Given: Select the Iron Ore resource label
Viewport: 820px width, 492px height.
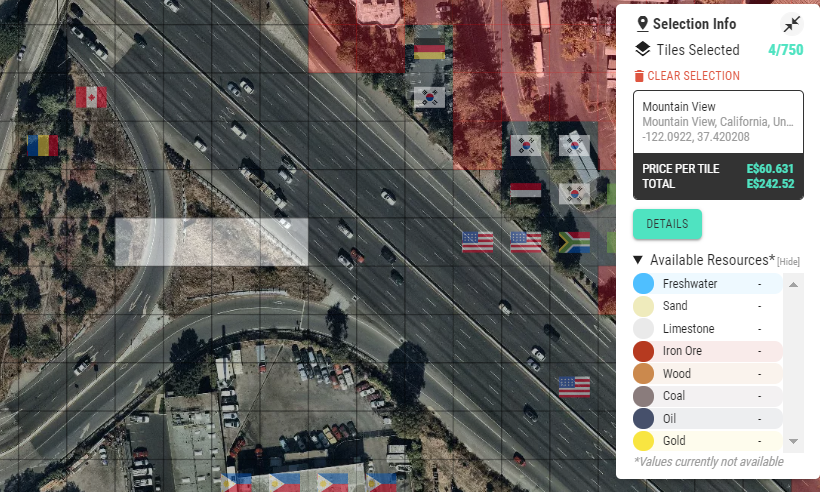Looking at the screenshot, I should tap(682, 351).
